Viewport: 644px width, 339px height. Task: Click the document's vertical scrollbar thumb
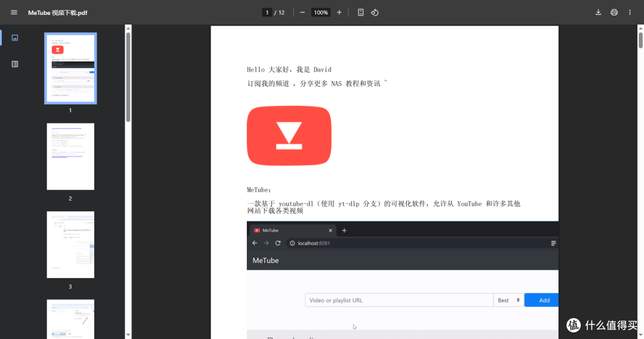tap(640, 40)
